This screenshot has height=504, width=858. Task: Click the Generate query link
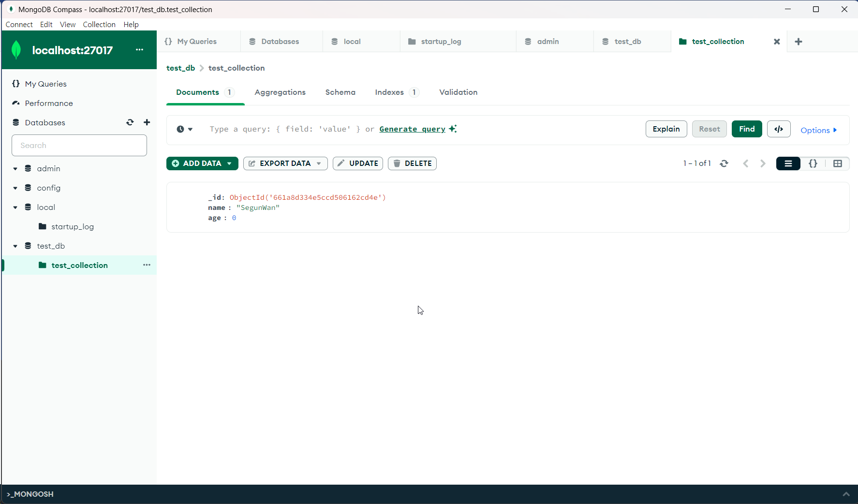pyautogui.click(x=412, y=129)
